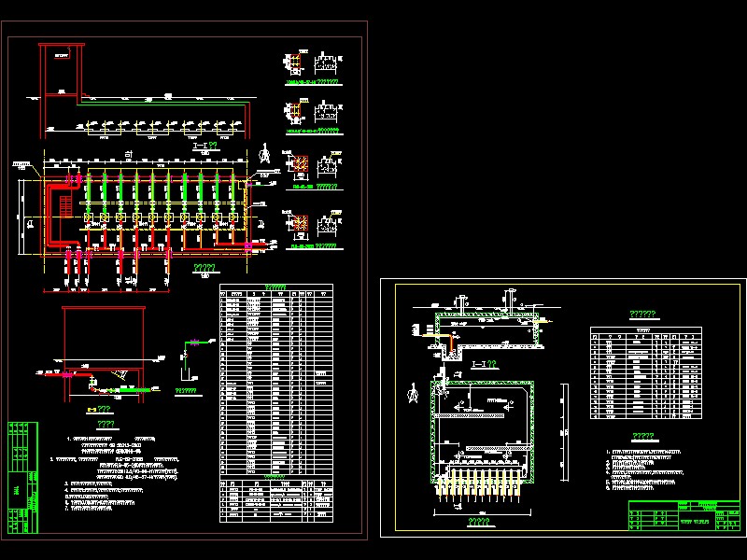Viewport: 747px width, 560px height.
Task: Select the third detail drawing from the top on the left sheet
Action: click(x=313, y=171)
